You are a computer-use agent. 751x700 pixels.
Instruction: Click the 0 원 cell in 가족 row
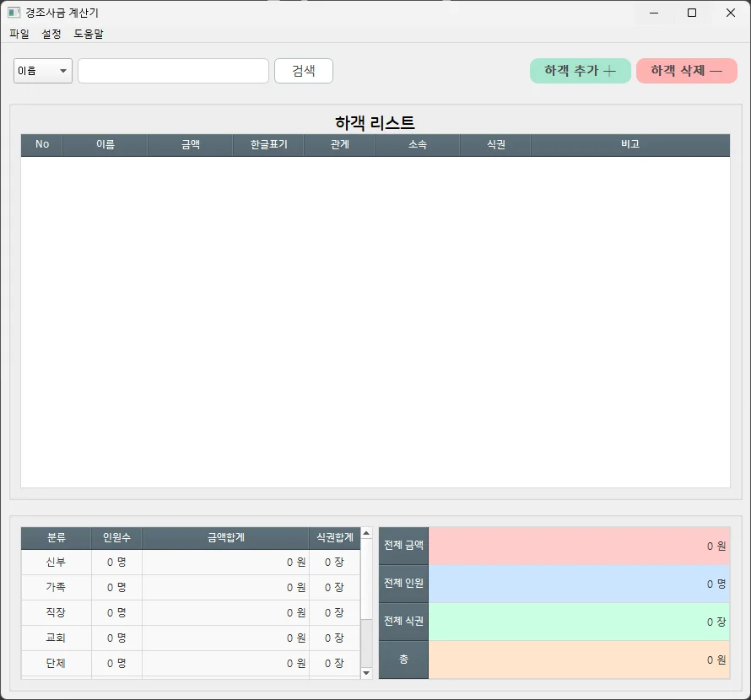tap(225, 588)
